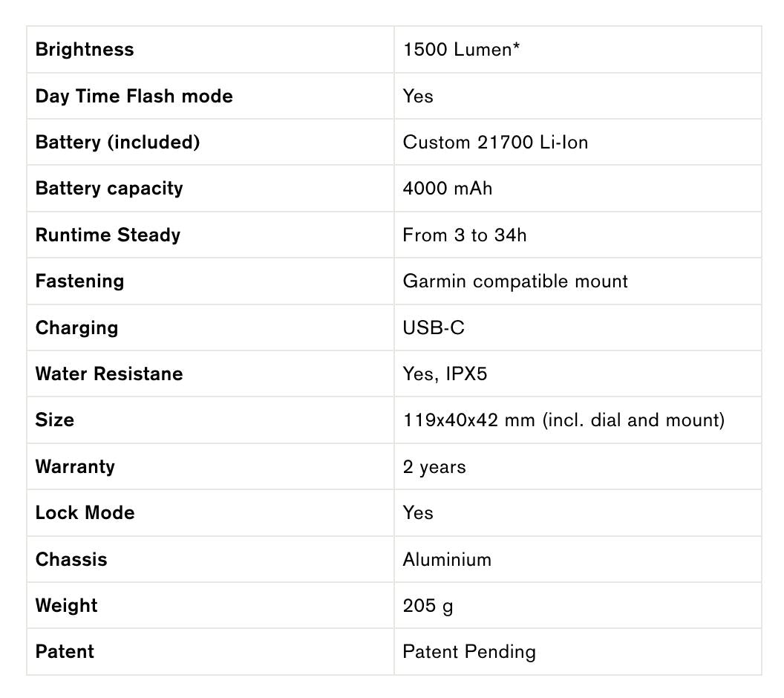Click the Runtime Steady label
The width and height of the screenshot is (784, 698).
108,235
